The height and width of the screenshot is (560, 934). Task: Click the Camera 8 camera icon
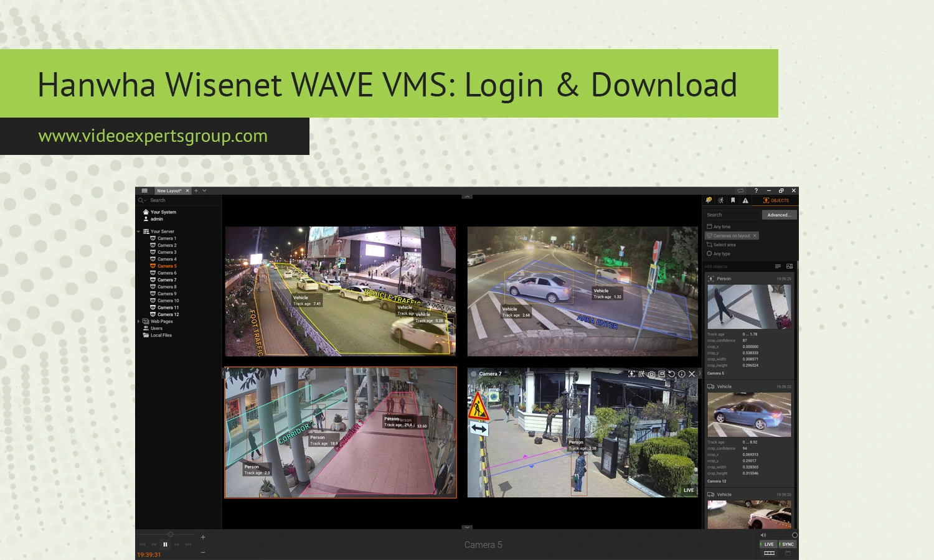tap(153, 287)
